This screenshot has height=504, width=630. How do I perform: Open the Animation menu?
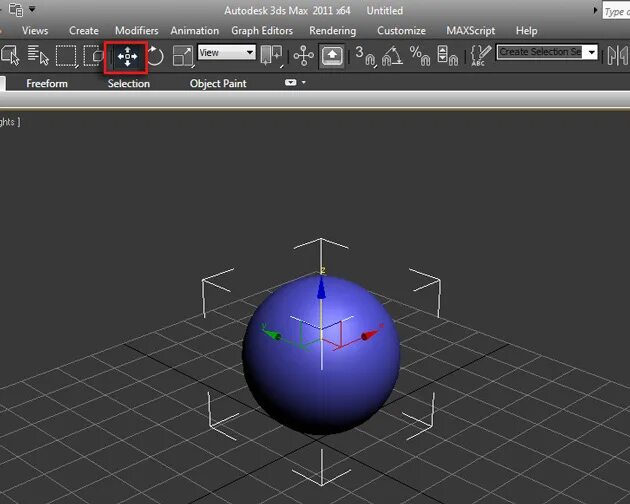[194, 31]
